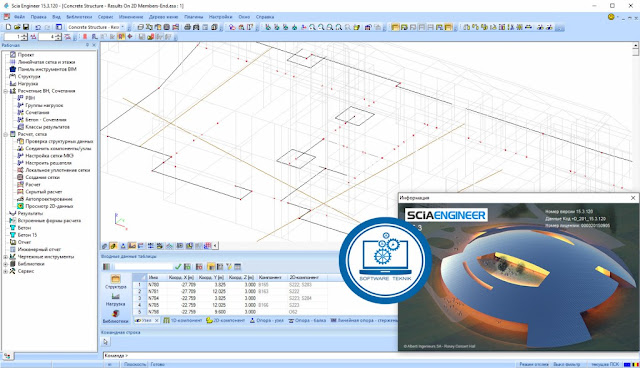The height and width of the screenshot is (368, 640).
Task: Switch to the 1D-компонент table tab
Action: coord(182,321)
